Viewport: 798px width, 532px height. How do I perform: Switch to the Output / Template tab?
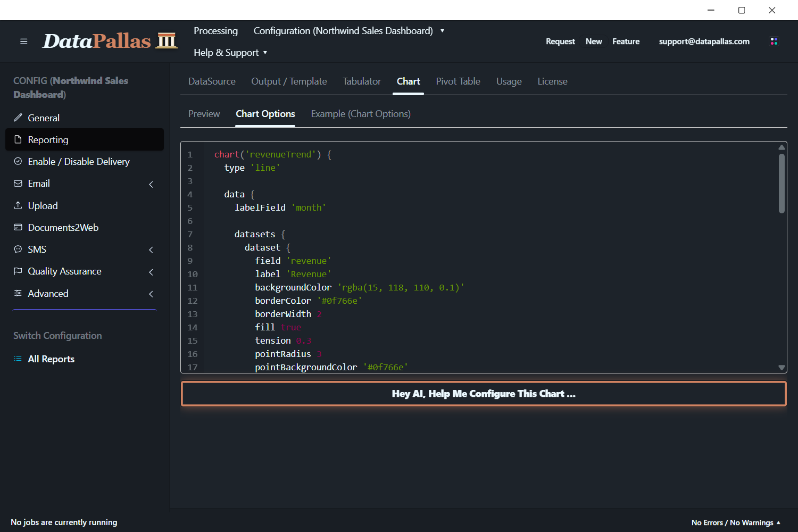289,81
